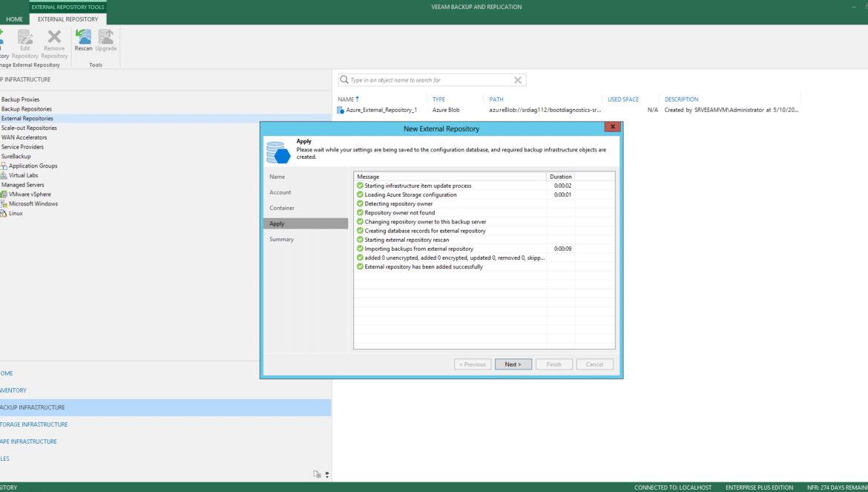
Task: Select Managed Servers tree node
Action: tap(23, 184)
